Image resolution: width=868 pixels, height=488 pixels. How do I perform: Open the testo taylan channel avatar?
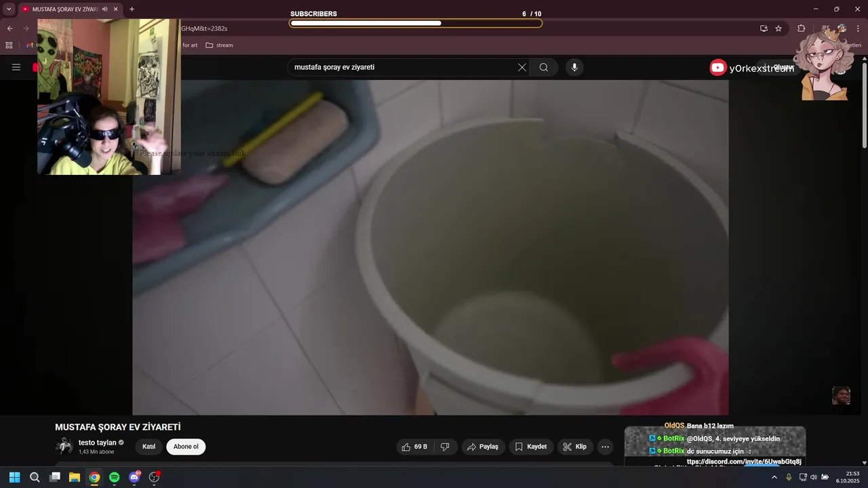point(64,446)
